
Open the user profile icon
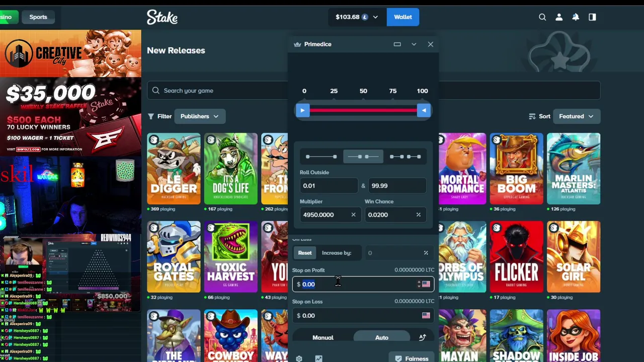[559, 17]
